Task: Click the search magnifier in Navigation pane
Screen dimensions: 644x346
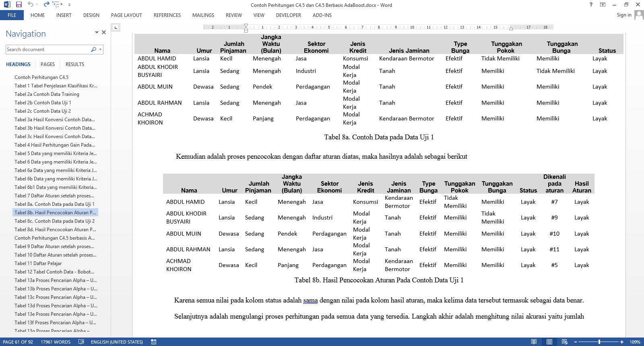Action: [x=93, y=50]
